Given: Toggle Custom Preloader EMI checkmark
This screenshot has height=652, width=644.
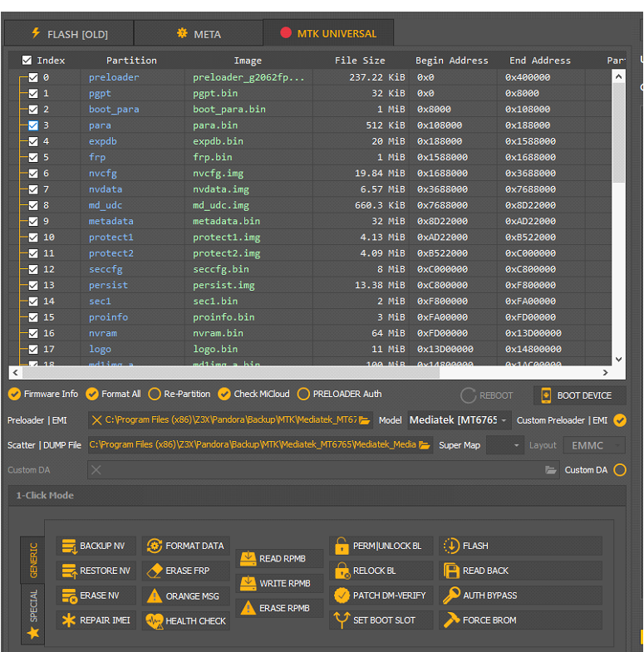Looking at the screenshot, I should pos(620,420).
